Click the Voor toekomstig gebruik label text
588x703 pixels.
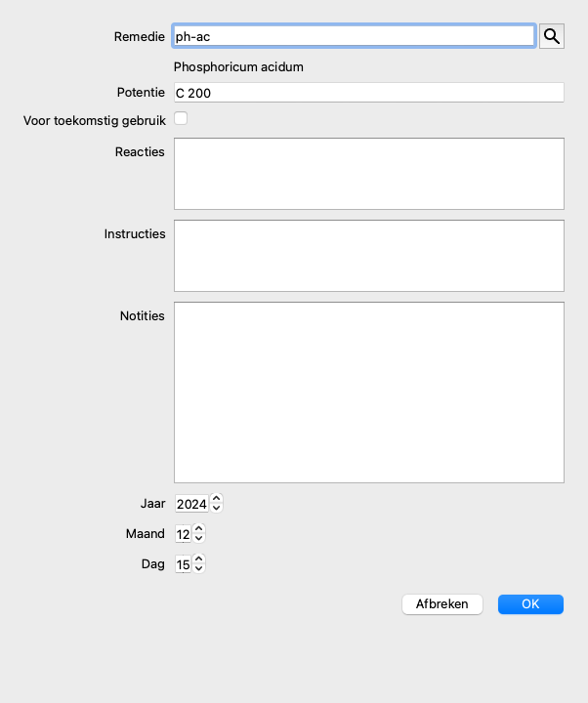[x=94, y=121]
